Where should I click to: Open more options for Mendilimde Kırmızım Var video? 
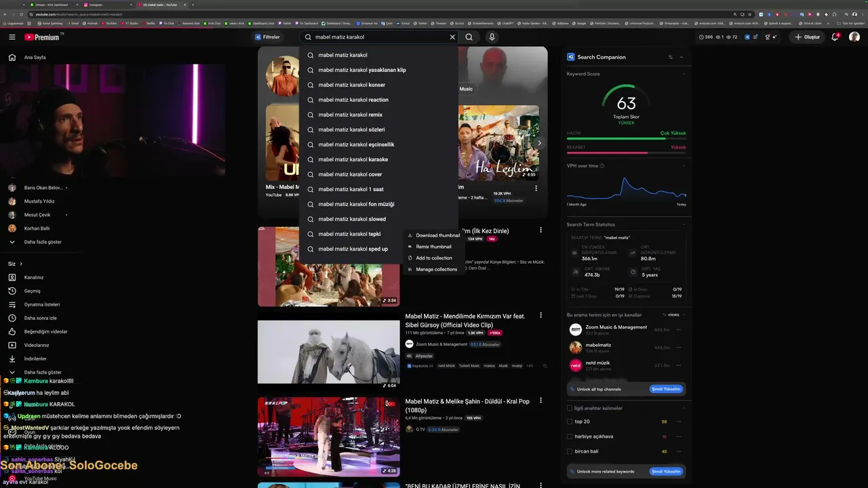(540, 315)
